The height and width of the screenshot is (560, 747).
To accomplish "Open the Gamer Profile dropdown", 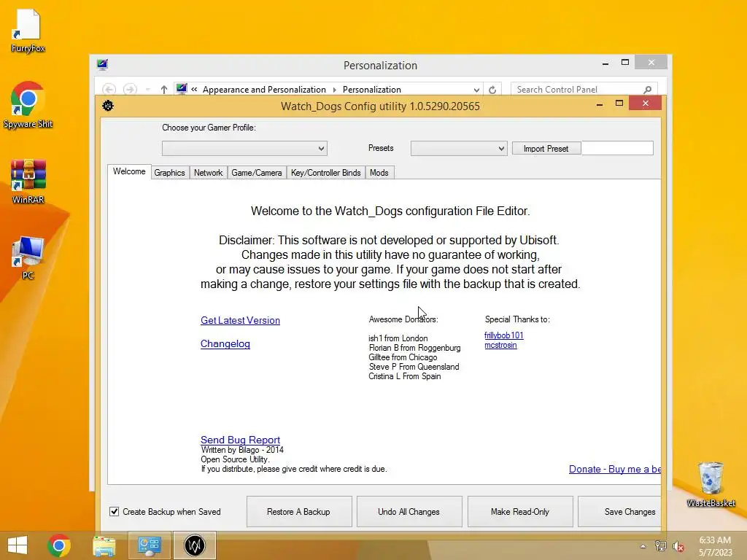I will pos(244,149).
